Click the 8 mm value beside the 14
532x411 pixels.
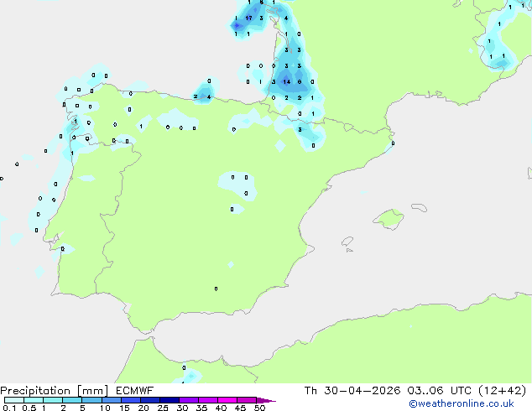pyautogui.click(x=300, y=81)
